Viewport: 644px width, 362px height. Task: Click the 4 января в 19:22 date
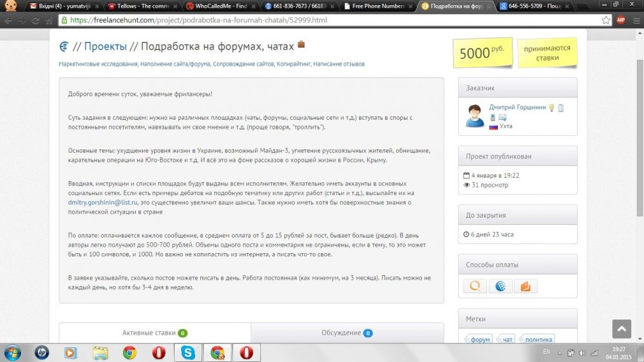pos(495,175)
